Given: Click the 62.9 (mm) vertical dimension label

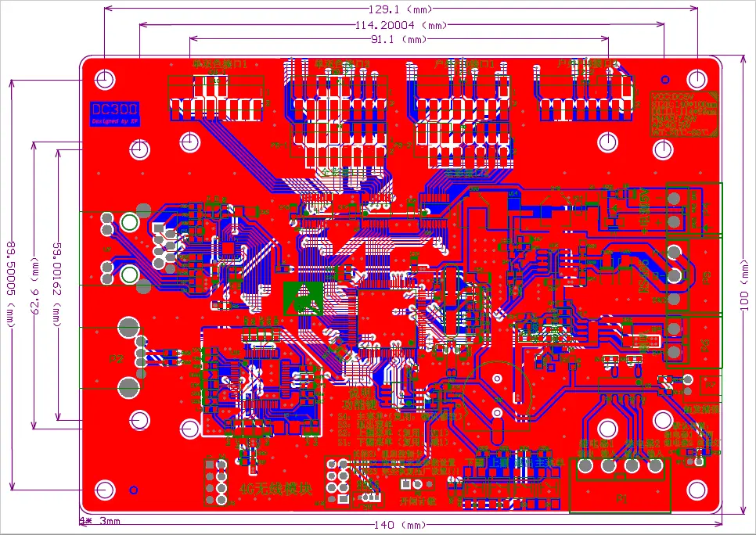Looking at the screenshot, I should (34, 285).
